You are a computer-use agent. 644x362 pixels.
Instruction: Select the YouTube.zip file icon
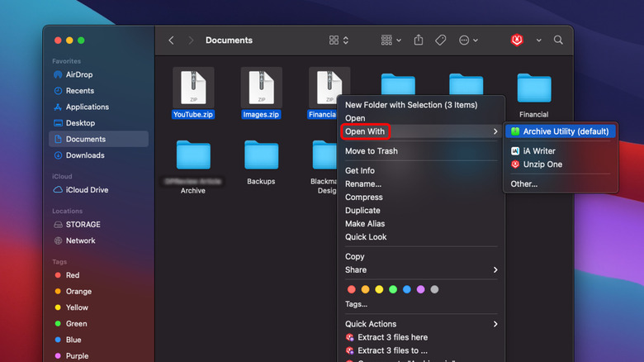[193, 87]
